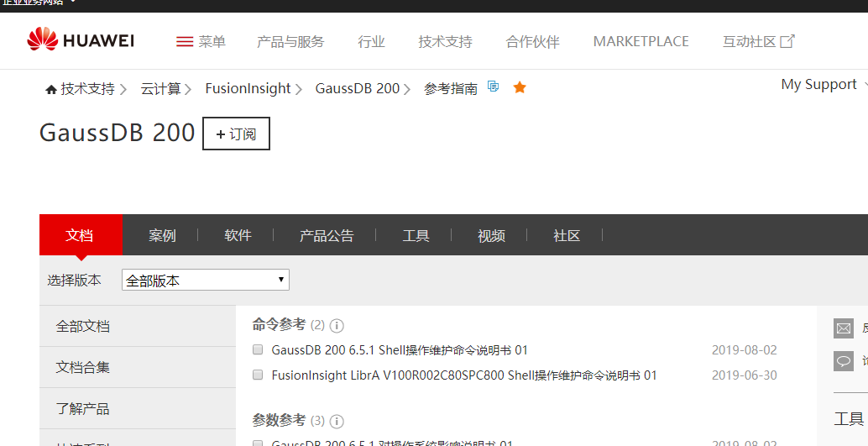Click the + 订阅 subscribe button
Viewport: 868px width, 446px height.
point(237,134)
